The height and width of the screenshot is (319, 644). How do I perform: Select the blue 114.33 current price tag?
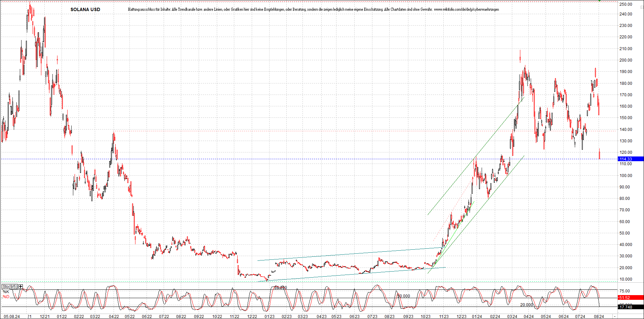click(x=631, y=159)
